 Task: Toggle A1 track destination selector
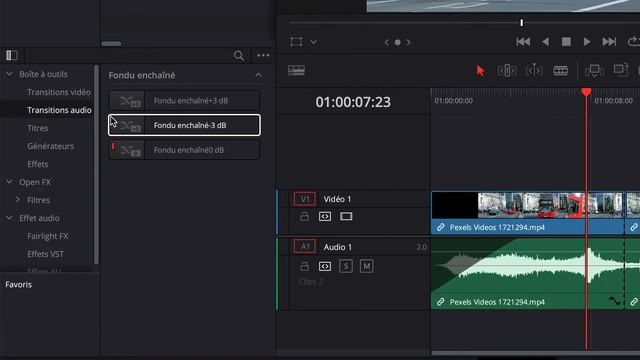point(304,247)
